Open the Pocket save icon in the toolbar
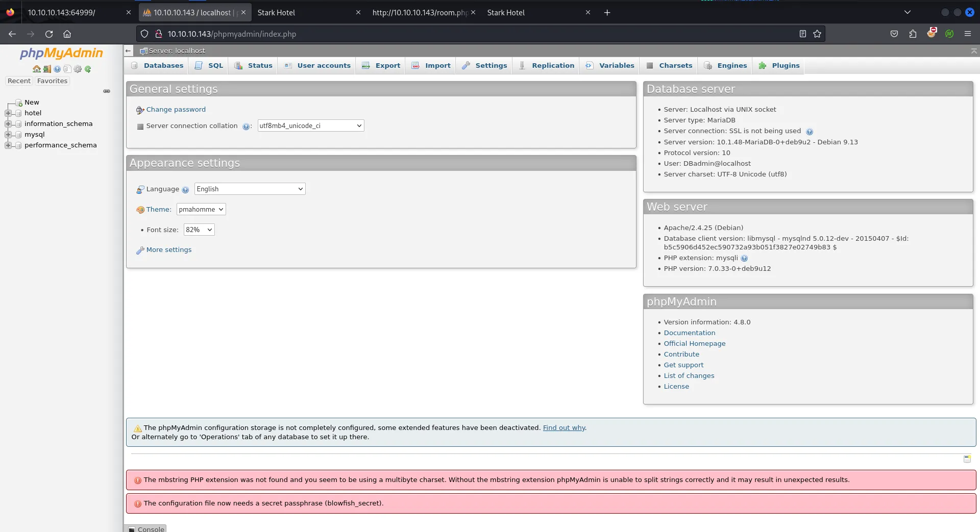 [894, 34]
